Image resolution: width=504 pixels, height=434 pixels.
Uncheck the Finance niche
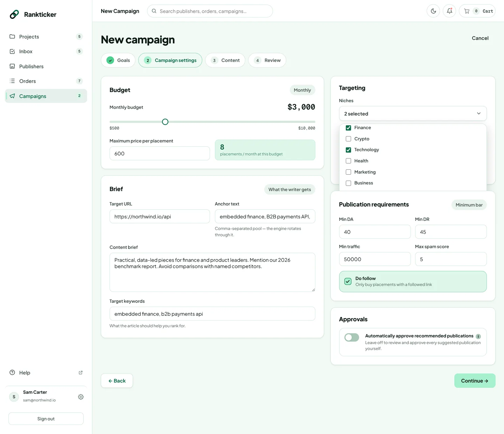pyautogui.click(x=348, y=128)
